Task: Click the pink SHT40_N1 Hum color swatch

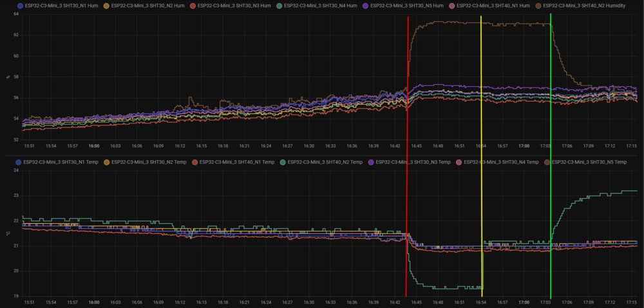Action: pyautogui.click(x=452, y=6)
